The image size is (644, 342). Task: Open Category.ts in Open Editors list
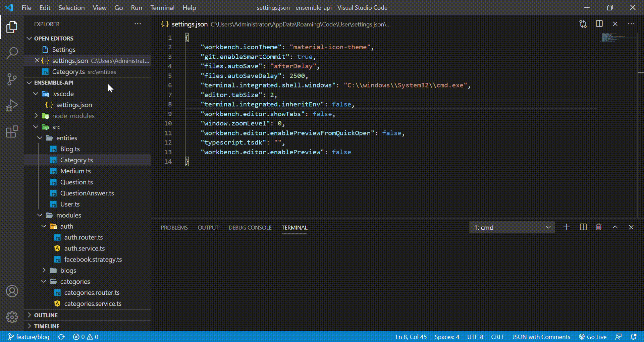(87, 72)
